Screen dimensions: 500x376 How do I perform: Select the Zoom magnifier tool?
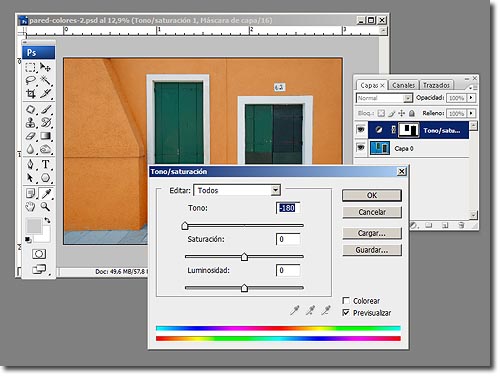[46, 207]
